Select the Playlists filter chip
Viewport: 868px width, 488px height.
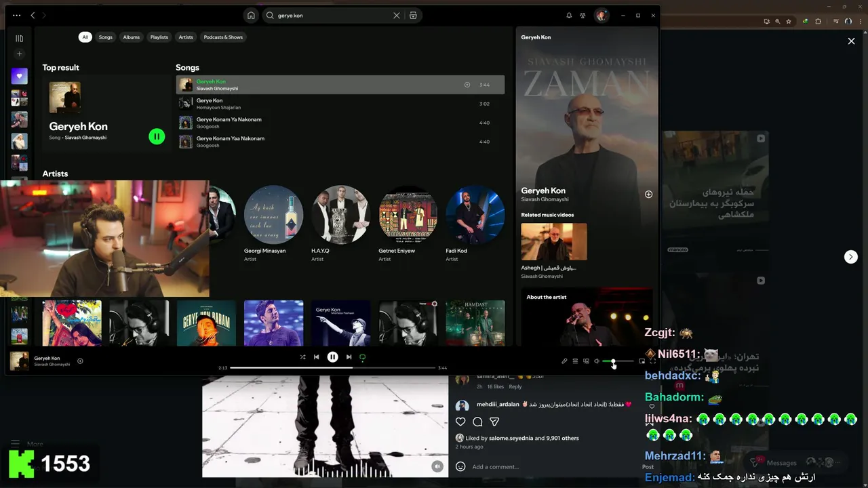[x=159, y=37]
